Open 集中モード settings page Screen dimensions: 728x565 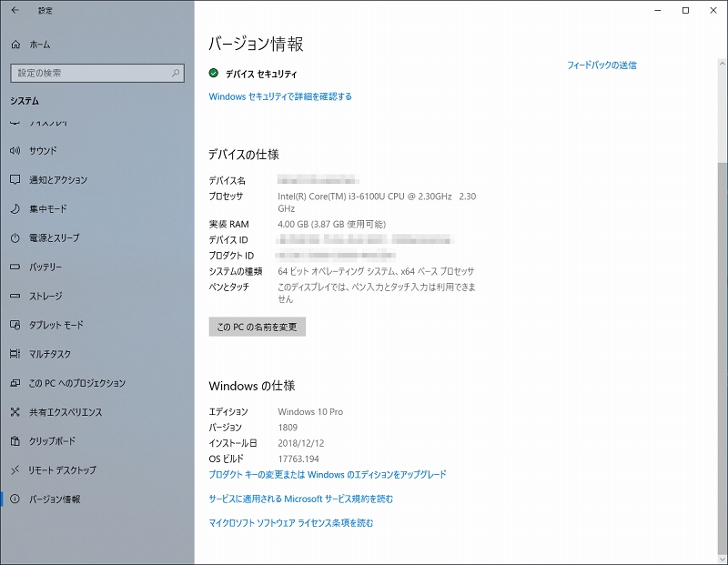click(48, 209)
